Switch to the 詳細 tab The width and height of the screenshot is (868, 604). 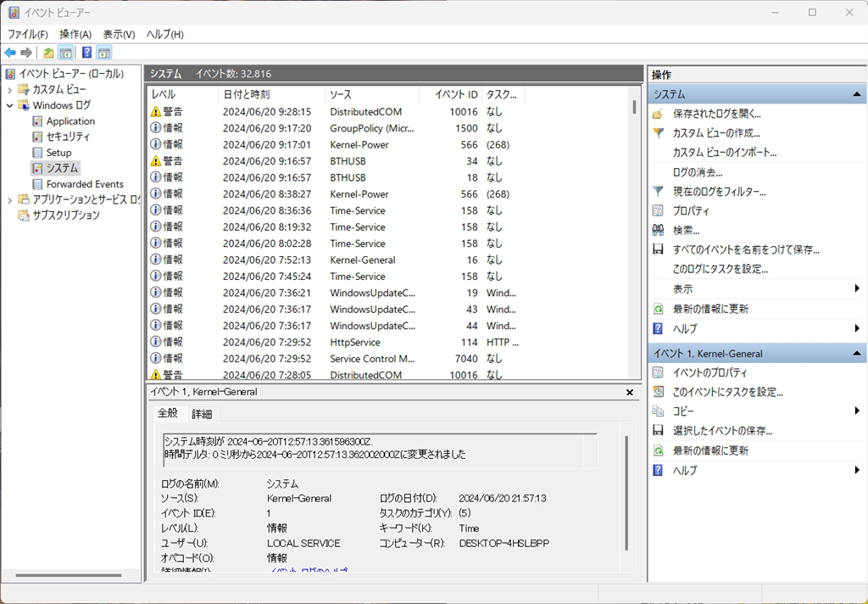click(x=202, y=414)
